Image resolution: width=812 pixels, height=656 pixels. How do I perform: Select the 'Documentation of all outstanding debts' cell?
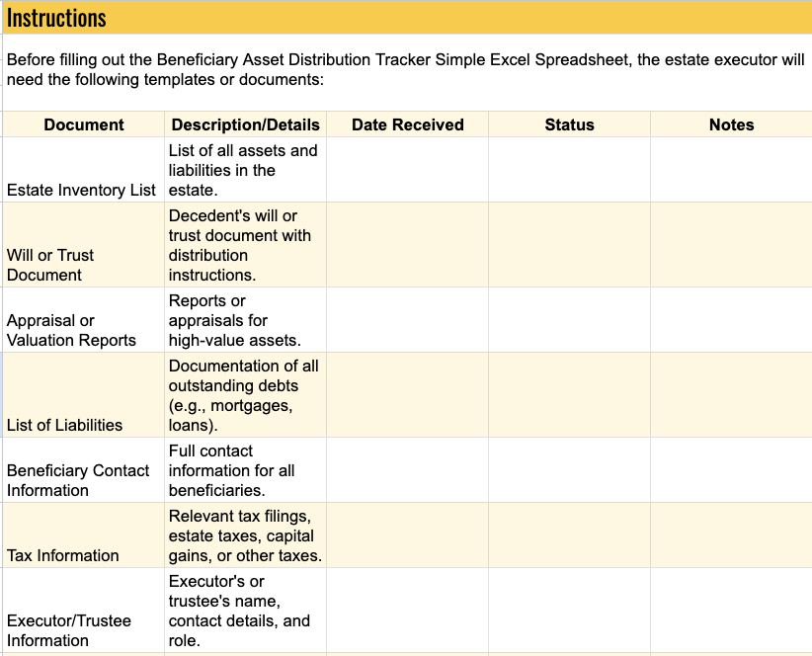click(245, 395)
